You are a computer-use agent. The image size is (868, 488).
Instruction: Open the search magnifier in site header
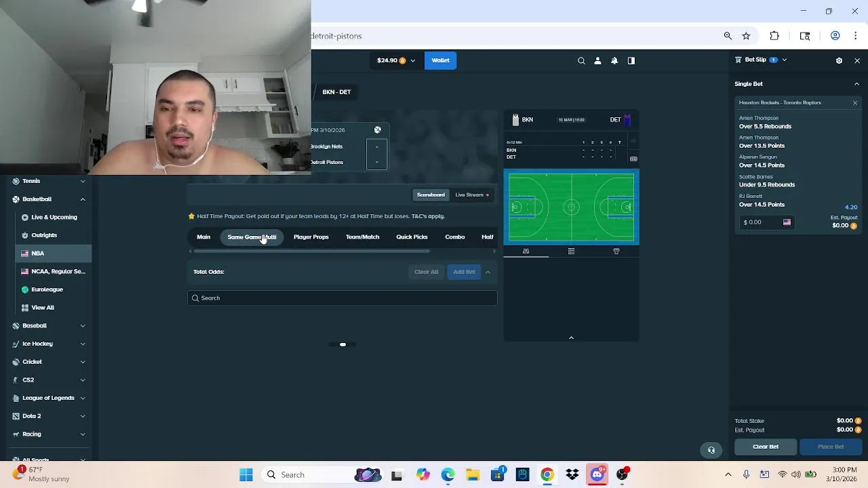click(x=581, y=60)
